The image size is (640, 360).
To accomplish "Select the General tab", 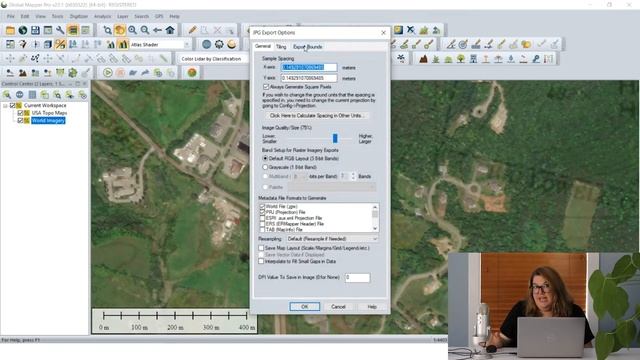I will pos(263,47).
